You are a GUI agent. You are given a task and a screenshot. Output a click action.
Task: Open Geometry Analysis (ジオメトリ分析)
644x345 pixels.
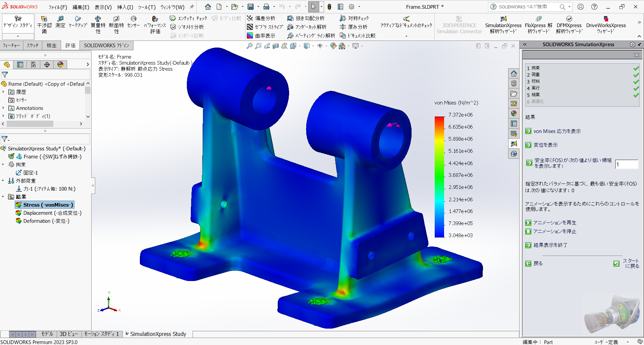[187, 27]
